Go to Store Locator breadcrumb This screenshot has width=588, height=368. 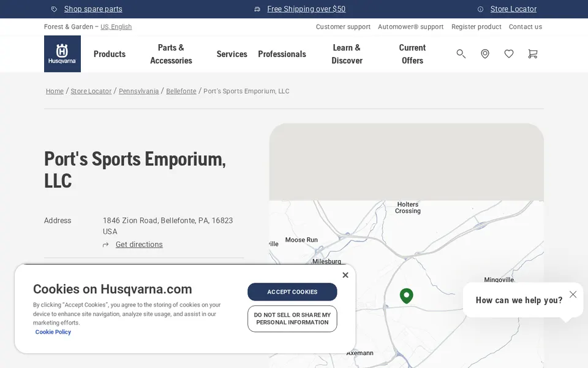click(91, 91)
